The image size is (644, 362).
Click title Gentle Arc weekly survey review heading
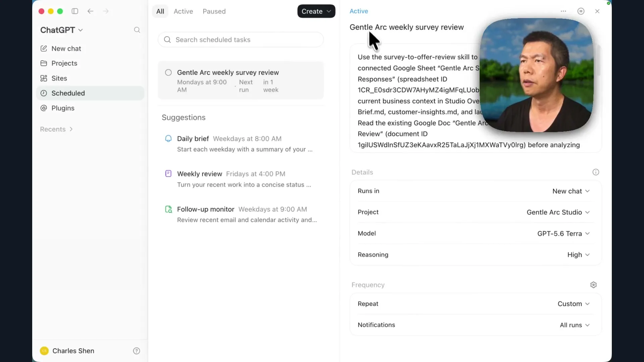(407, 27)
